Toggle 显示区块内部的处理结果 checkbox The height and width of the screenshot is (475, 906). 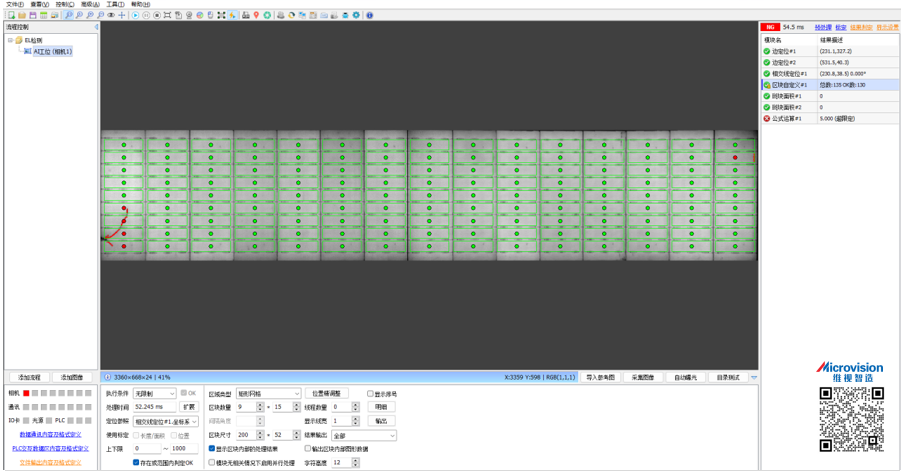click(x=211, y=448)
